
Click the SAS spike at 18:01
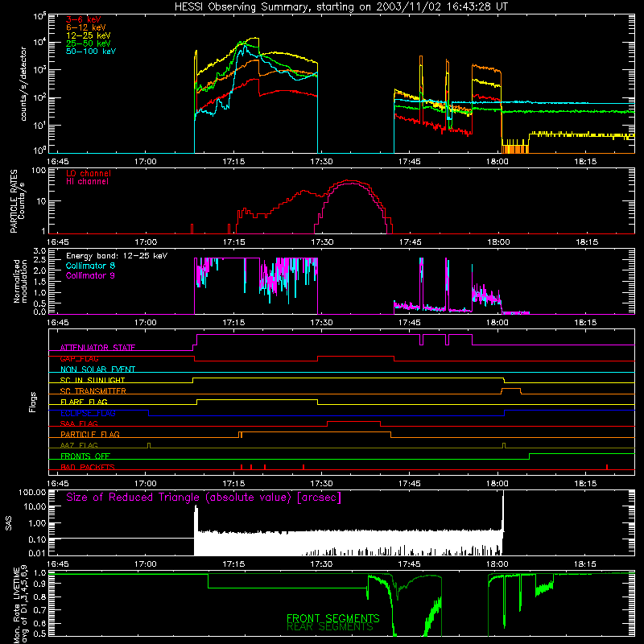click(x=503, y=510)
